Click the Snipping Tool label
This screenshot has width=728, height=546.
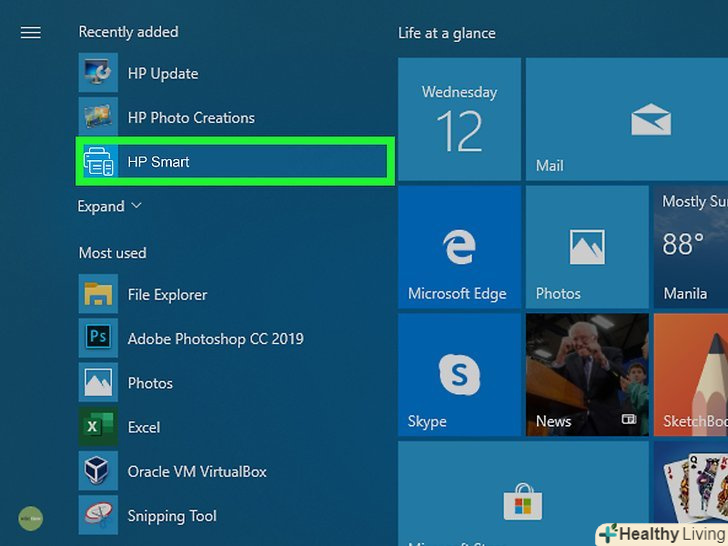tap(172, 516)
